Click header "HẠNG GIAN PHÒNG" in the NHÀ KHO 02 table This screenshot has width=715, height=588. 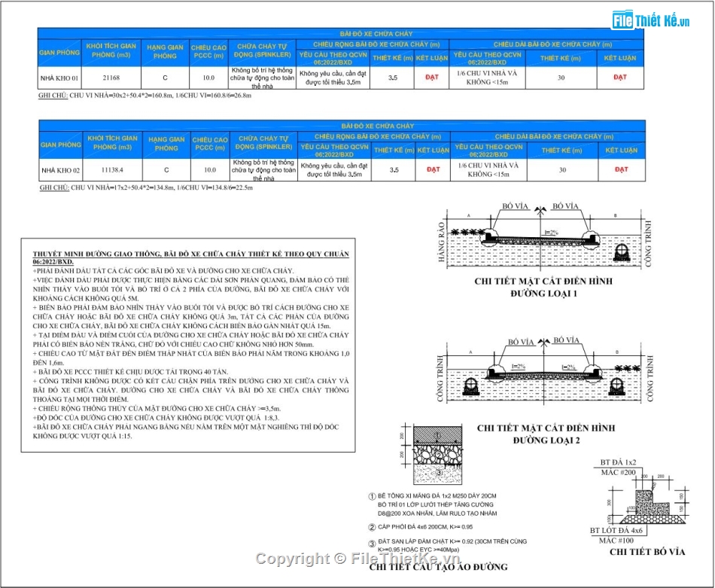pyautogui.click(x=166, y=144)
